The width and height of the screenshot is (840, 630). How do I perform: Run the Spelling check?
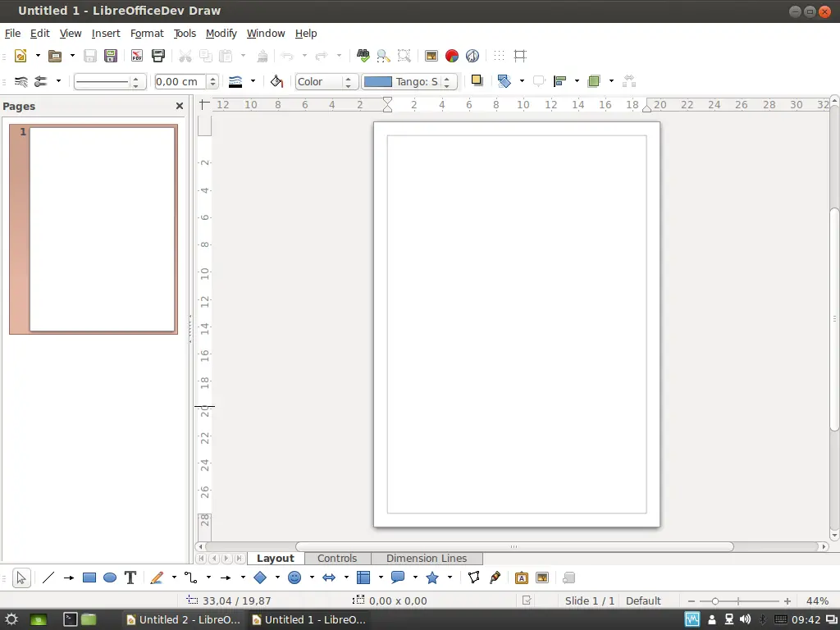(363, 56)
